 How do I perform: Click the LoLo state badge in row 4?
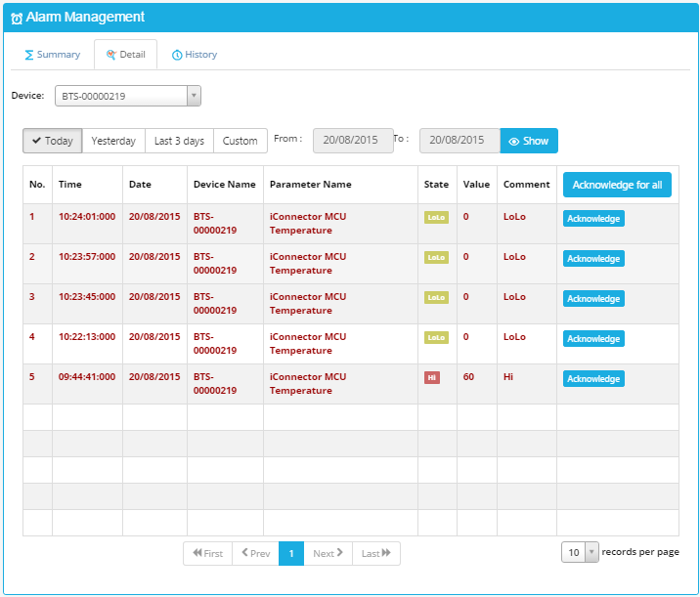coord(436,337)
